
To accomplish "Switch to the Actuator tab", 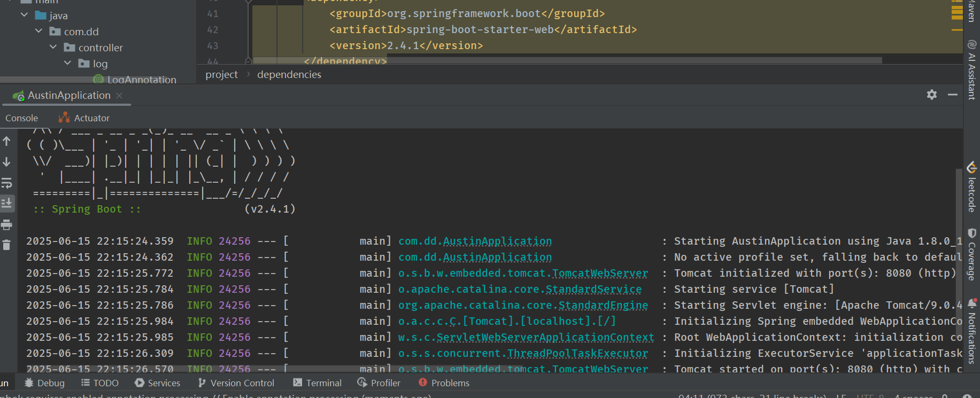I will [x=84, y=118].
